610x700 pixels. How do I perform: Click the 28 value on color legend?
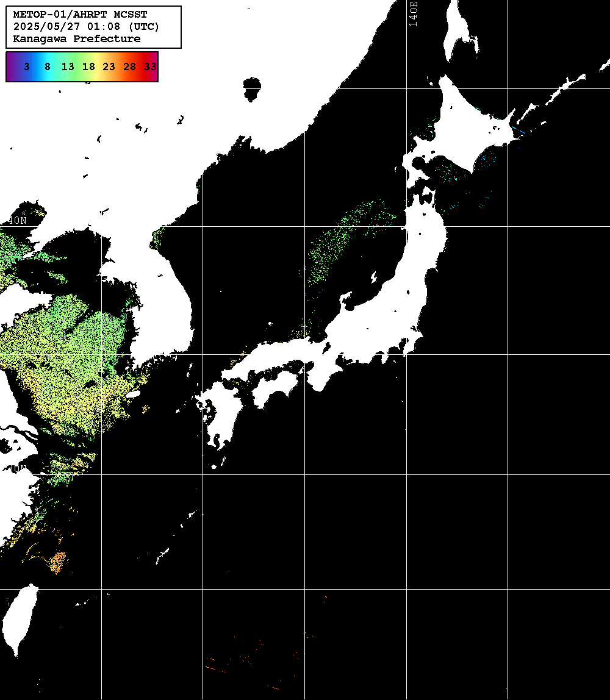[x=129, y=67]
